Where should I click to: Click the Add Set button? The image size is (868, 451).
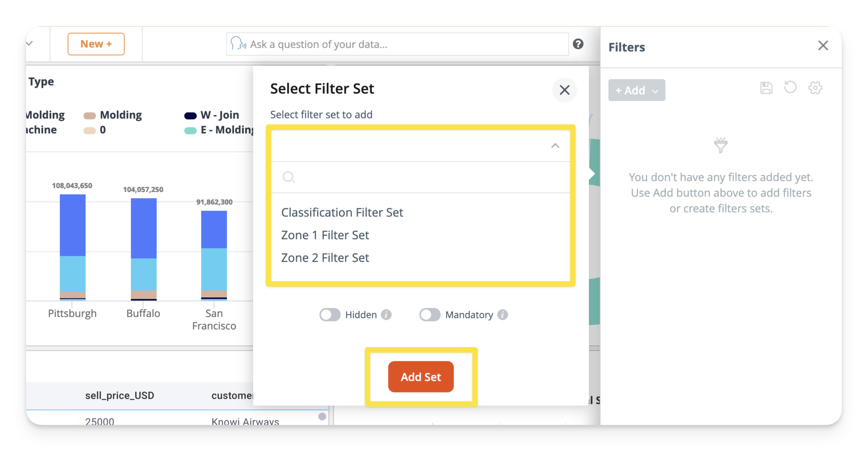(421, 377)
